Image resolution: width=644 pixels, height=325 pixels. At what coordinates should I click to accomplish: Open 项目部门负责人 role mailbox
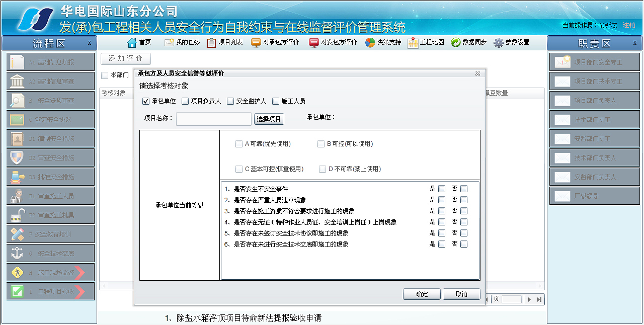click(x=595, y=100)
